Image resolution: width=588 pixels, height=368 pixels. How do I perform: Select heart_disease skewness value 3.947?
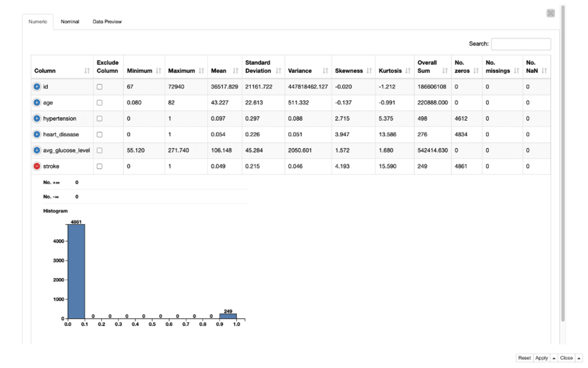coord(342,134)
